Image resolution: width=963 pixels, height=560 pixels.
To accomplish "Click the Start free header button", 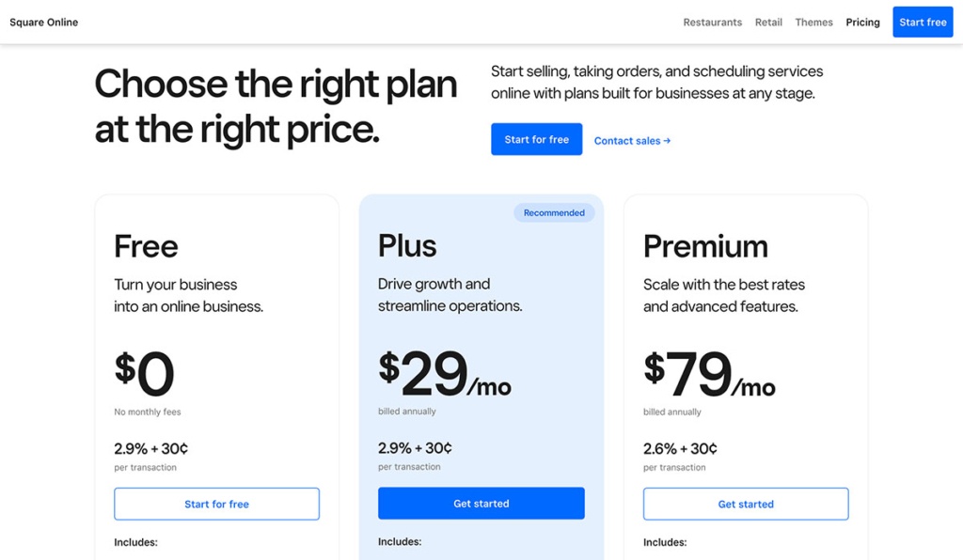I will [922, 22].
